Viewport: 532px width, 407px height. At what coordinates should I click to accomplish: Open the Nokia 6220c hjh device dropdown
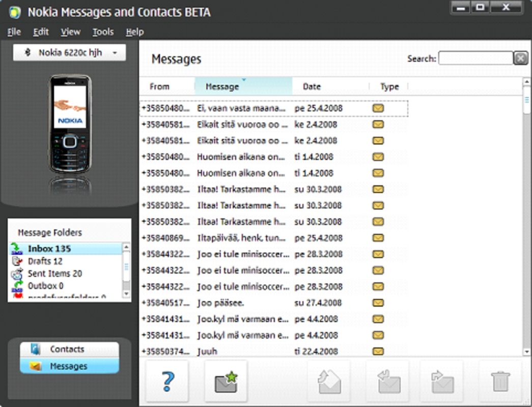pos(70,52)
